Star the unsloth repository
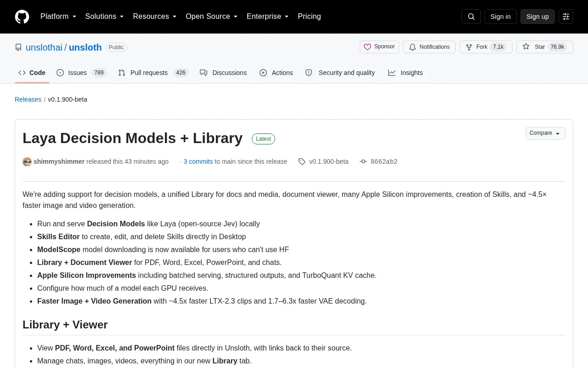This screenshot has width=588, height=368. 545,47
